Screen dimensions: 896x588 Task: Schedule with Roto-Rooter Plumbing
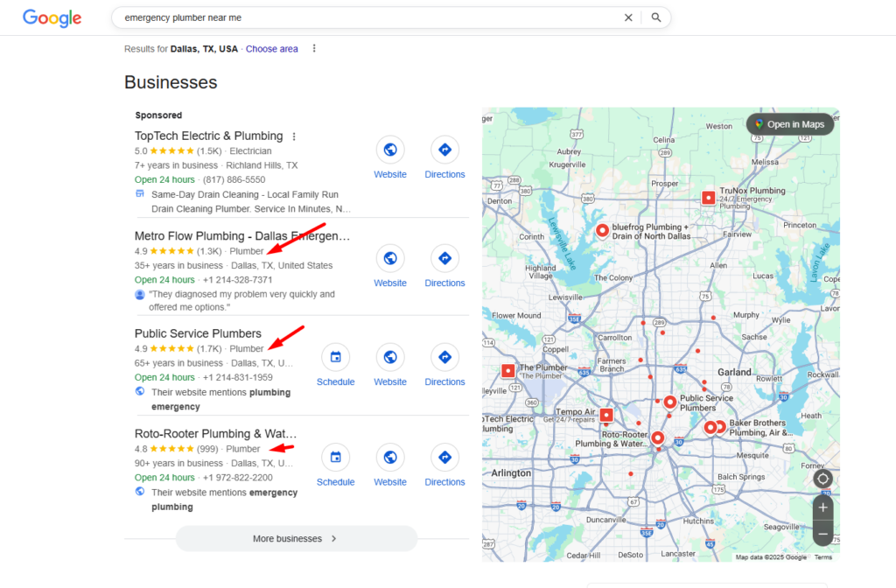(335, 457)
